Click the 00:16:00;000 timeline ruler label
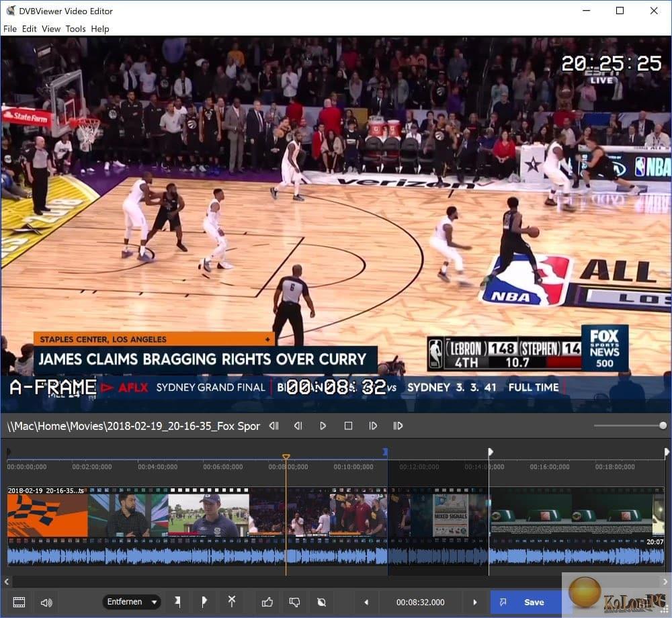The height and width of the screenshot is (618, 672). click(x=550, y=467)
